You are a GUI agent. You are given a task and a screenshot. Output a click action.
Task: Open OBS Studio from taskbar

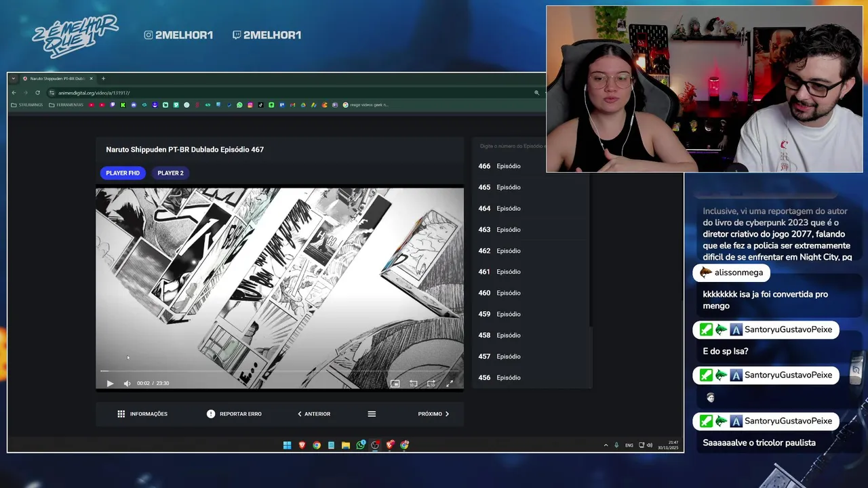[375, 445]
